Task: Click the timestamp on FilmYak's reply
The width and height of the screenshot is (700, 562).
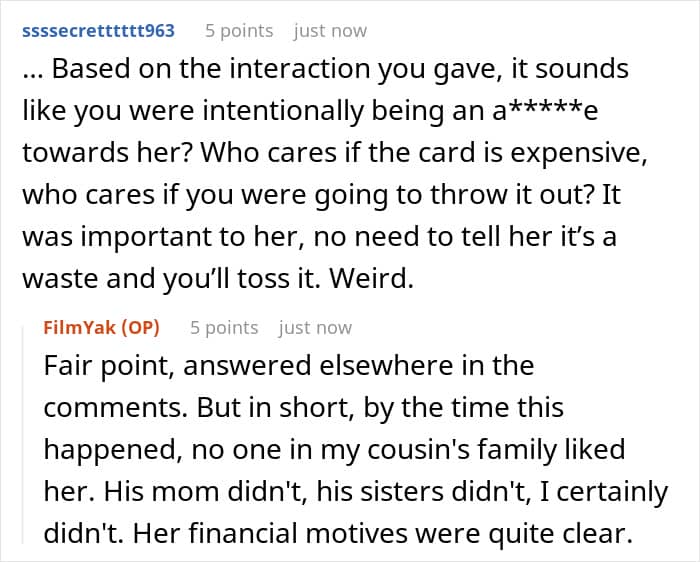Action: (x=315, y=328)
